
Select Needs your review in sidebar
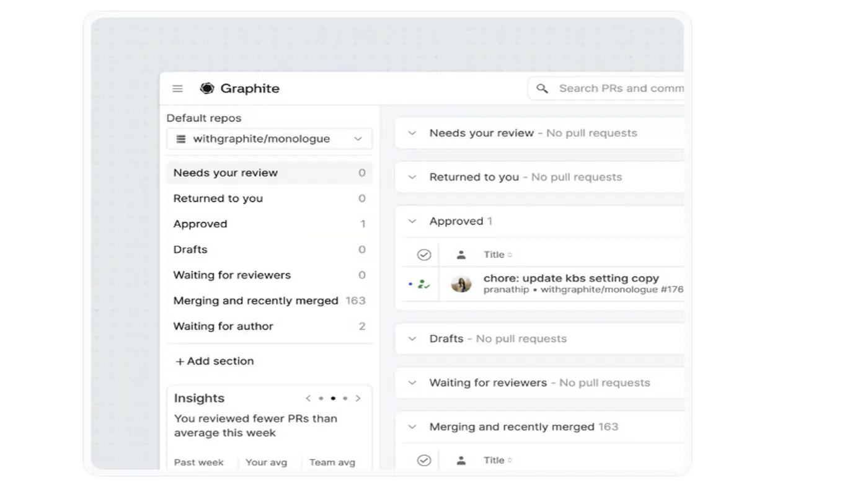click(x=269, y=173)
